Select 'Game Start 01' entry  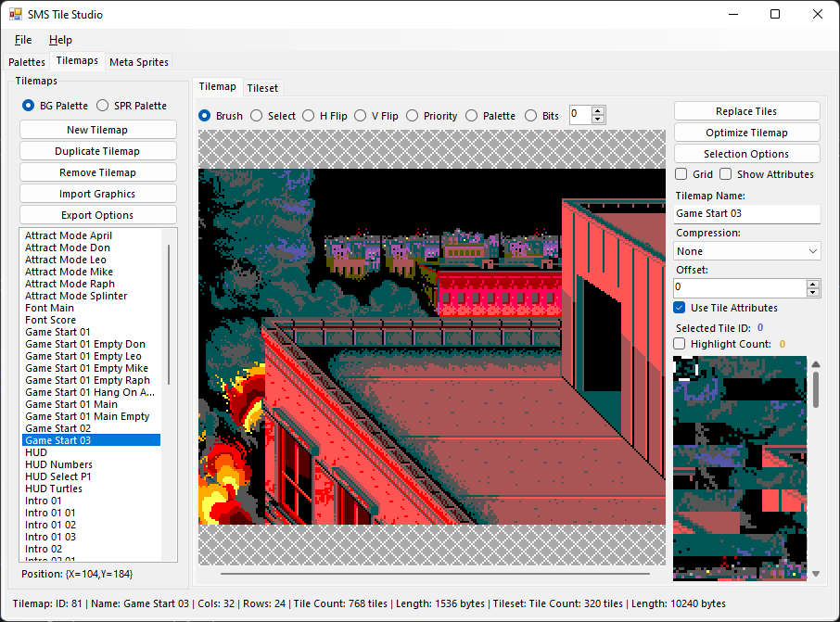pos(57,332)
